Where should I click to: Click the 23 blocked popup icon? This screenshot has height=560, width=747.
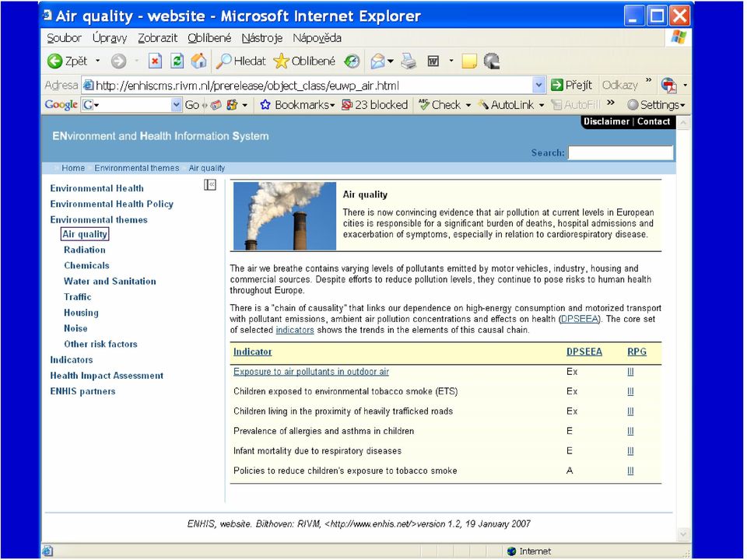pyautogui.click(x=347, y=105)
